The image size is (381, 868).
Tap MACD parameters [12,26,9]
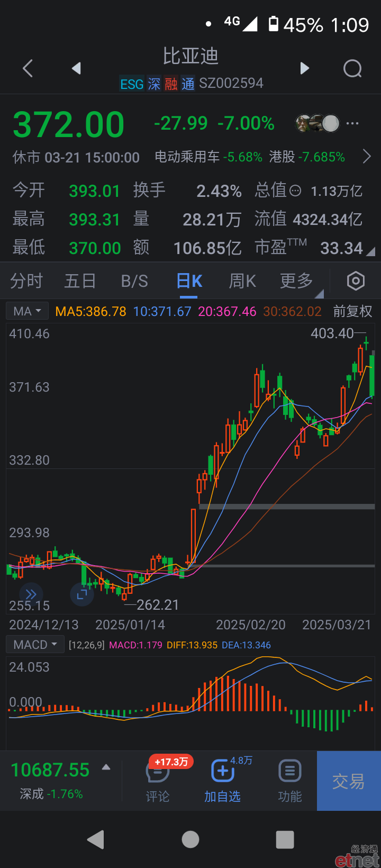pyautogui.click(x=87, y=645)
